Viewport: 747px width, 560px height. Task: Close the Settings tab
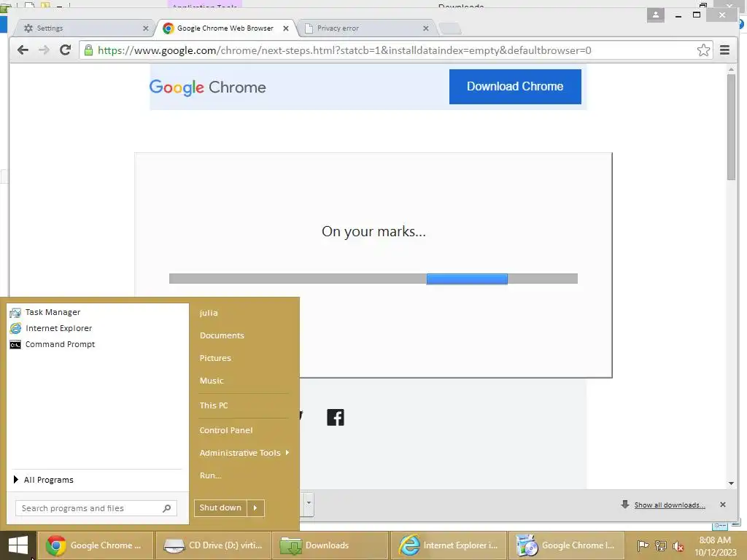coord(146,28)
